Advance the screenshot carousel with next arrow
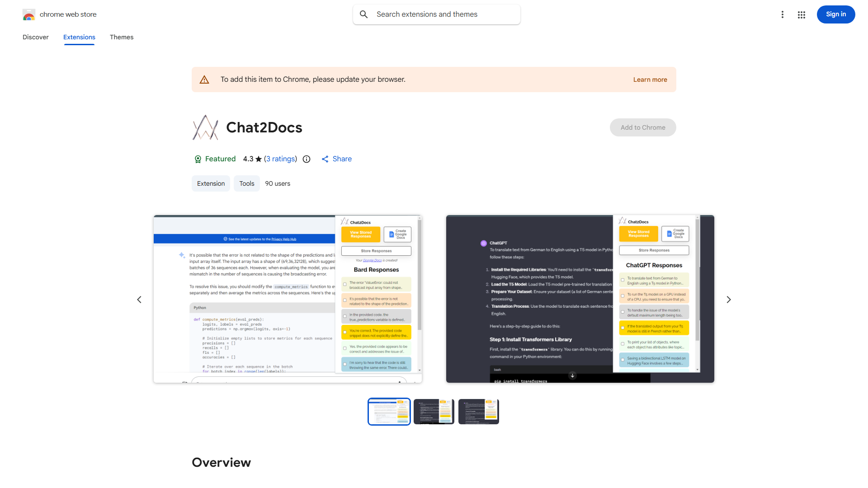This screenshot has width=868, height=488. pos(728,300)
